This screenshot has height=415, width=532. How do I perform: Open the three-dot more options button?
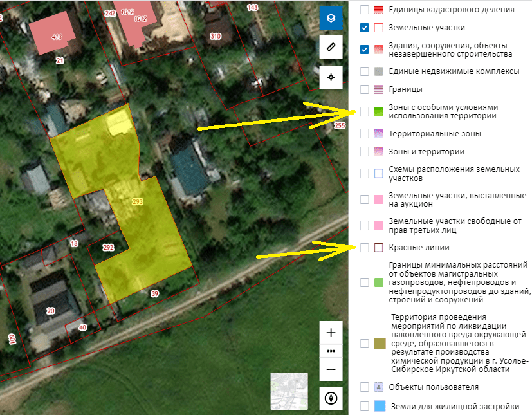[x=331, y=351]
